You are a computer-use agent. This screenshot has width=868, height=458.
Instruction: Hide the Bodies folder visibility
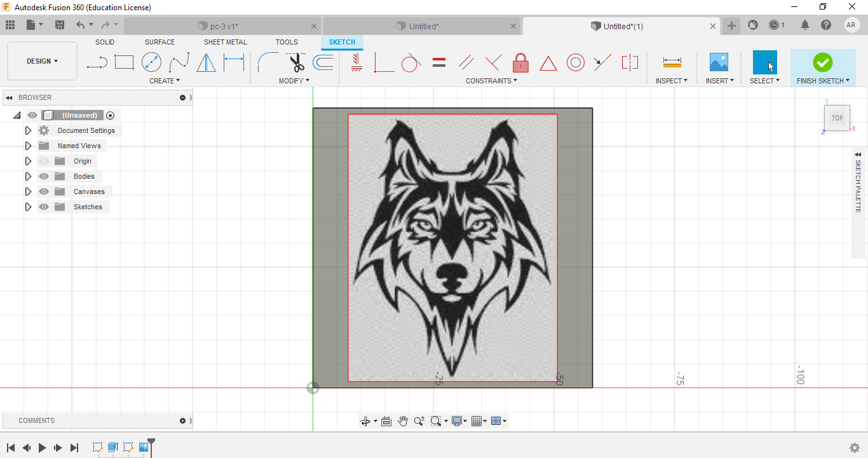pos(44,176)
